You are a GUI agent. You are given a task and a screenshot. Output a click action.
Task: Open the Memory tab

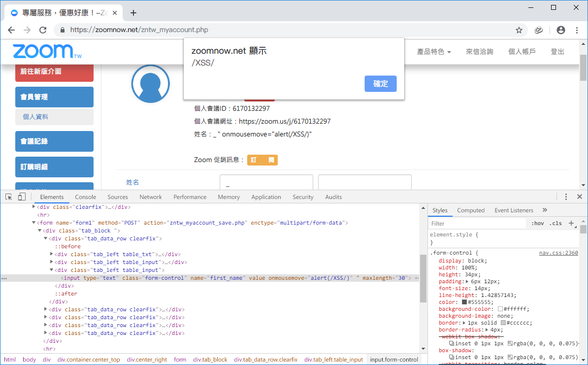pos(229,197)
